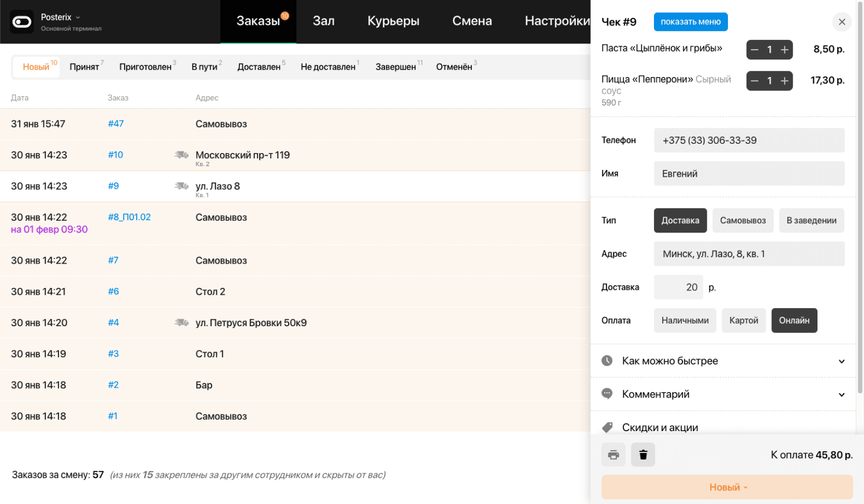Image resolution: width=864 pixels, height=504 pixels.
Task: Go to the Курьеры tab
Action: click(393, 21)
